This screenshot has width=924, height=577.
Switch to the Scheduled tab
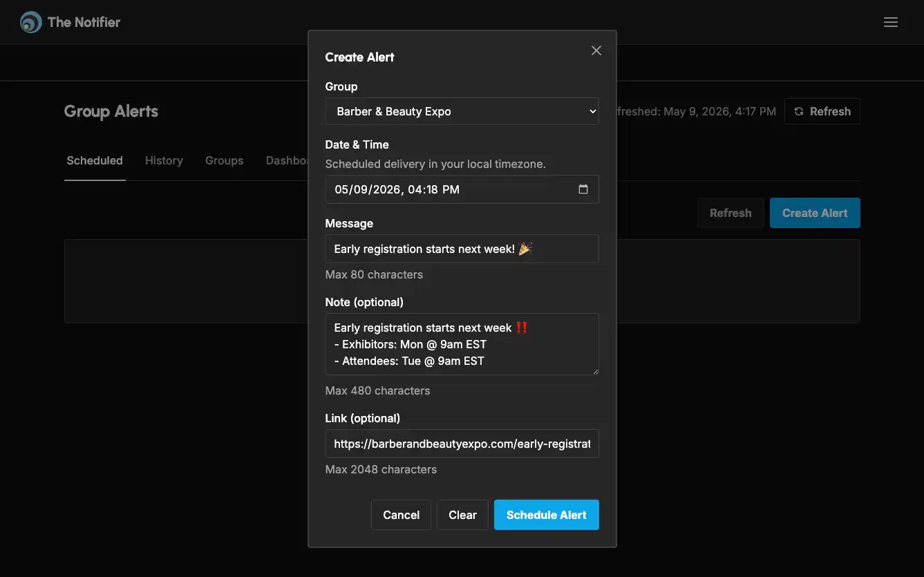point(95,160)
